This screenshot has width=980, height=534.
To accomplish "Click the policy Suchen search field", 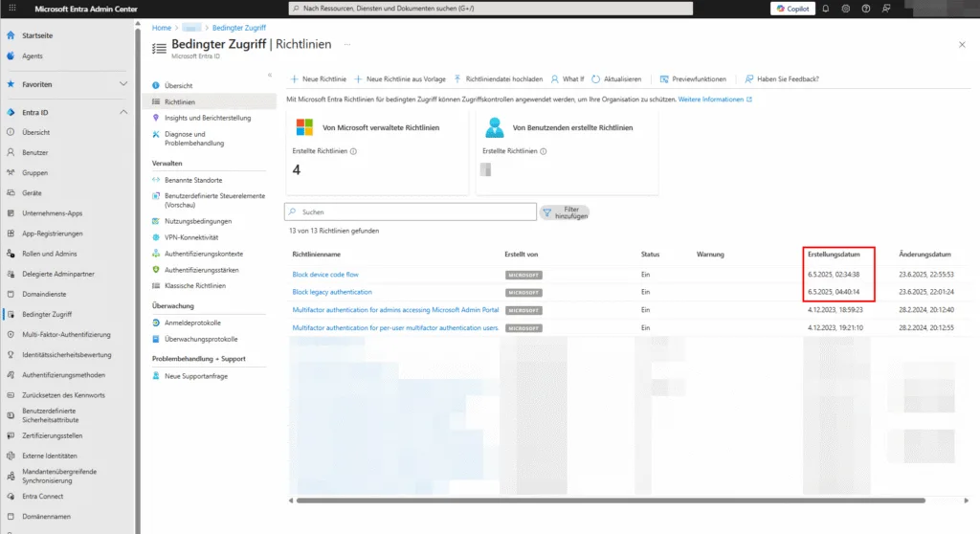I will click(412, 211).
